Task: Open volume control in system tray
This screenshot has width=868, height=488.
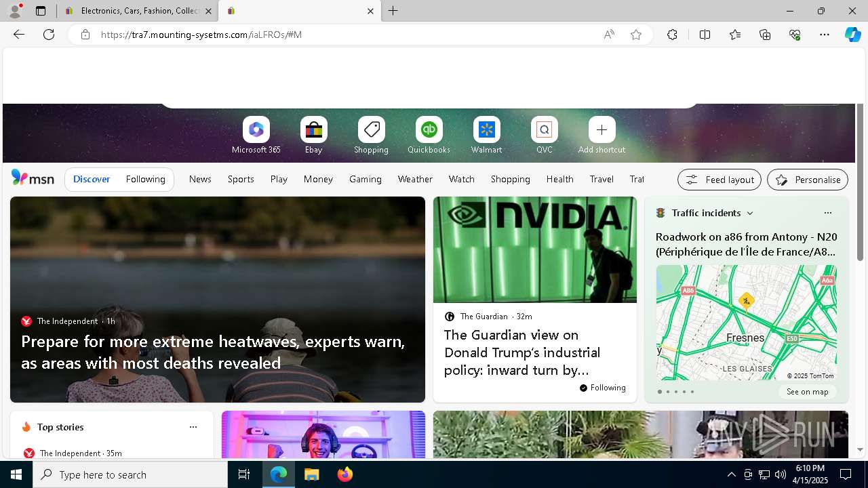Action: pos(781,474)
